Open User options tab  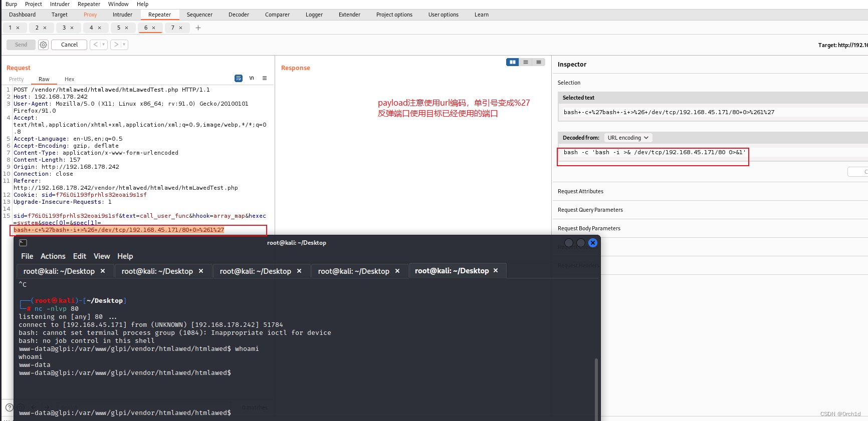pos(444,15)
